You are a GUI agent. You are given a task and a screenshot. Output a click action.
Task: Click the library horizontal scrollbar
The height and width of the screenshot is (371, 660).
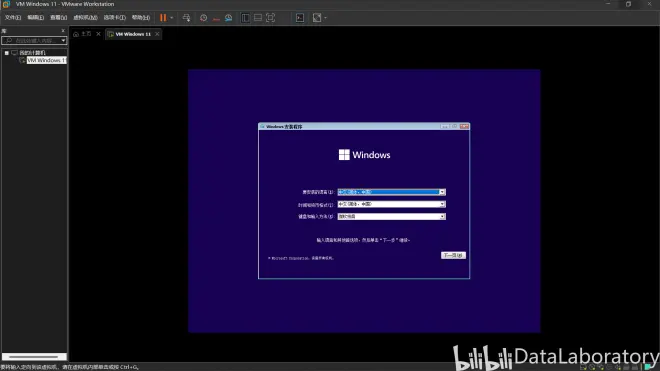tap(34, 357)
